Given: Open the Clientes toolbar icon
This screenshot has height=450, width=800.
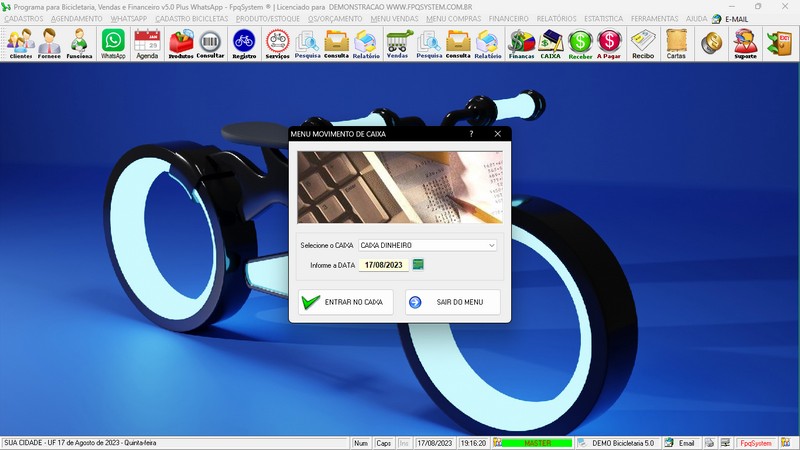Looking at the screenshot, I should (x=20, y=43).
